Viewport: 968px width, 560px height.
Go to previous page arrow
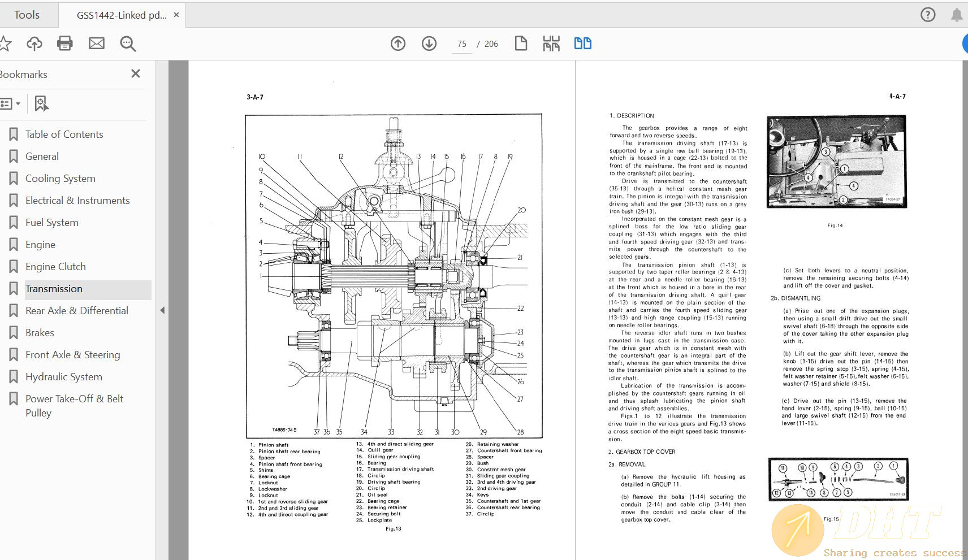398,44
